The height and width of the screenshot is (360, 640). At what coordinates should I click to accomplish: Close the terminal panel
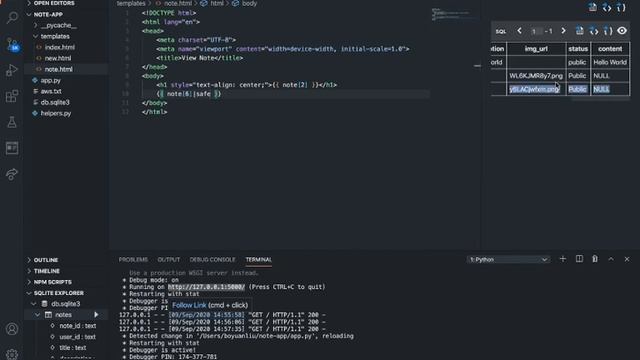(627, 259)
